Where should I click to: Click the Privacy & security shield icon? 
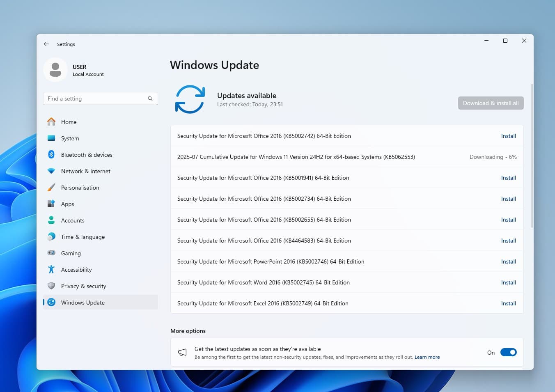pyautogui.click(x=51, y=286)
